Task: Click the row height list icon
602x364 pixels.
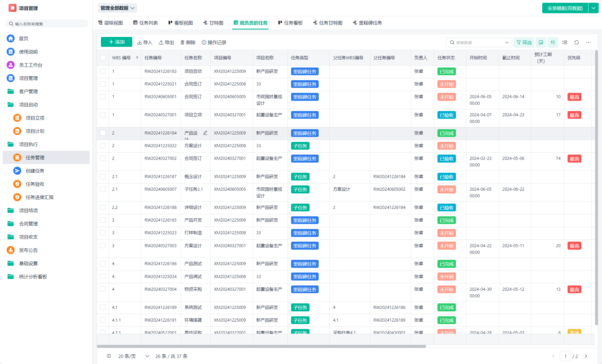Action: 565,42
